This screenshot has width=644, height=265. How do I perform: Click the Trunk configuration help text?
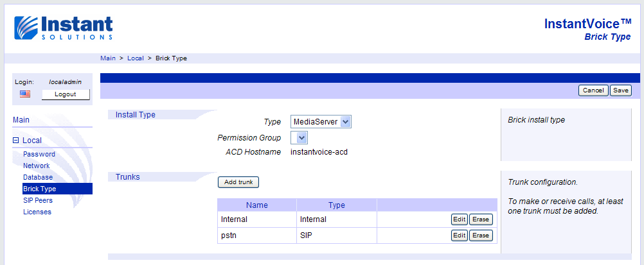(543, 182)
